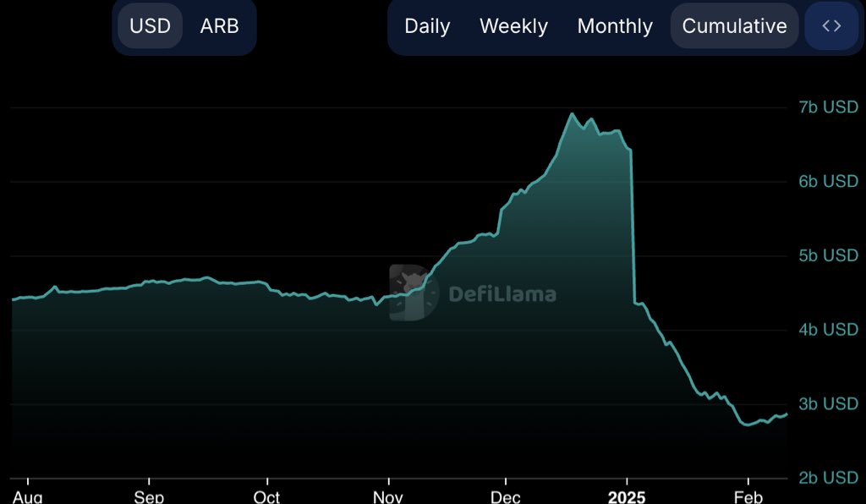This screenshot has width=866, height=504.
Task: Click the chart peak near 7b USD
Action: point(573,113)
